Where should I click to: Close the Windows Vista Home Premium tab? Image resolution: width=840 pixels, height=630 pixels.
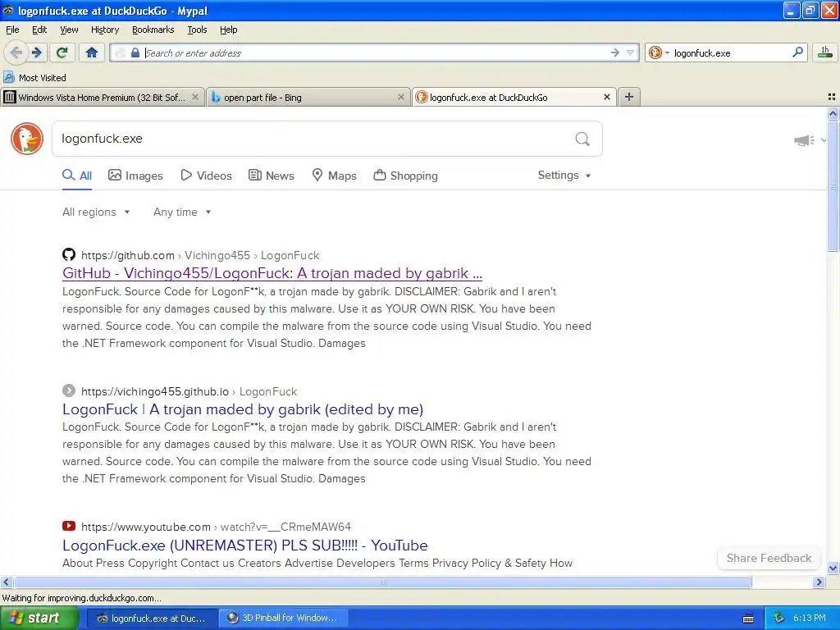(195, 97)
